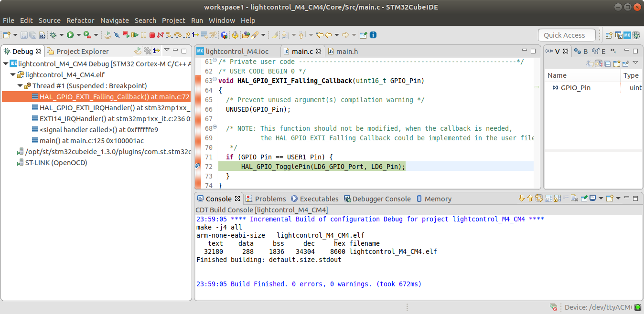Click the blue information icon in the toolbar
Viewport: 644px width, 314px height.
(x=374, y=35)
